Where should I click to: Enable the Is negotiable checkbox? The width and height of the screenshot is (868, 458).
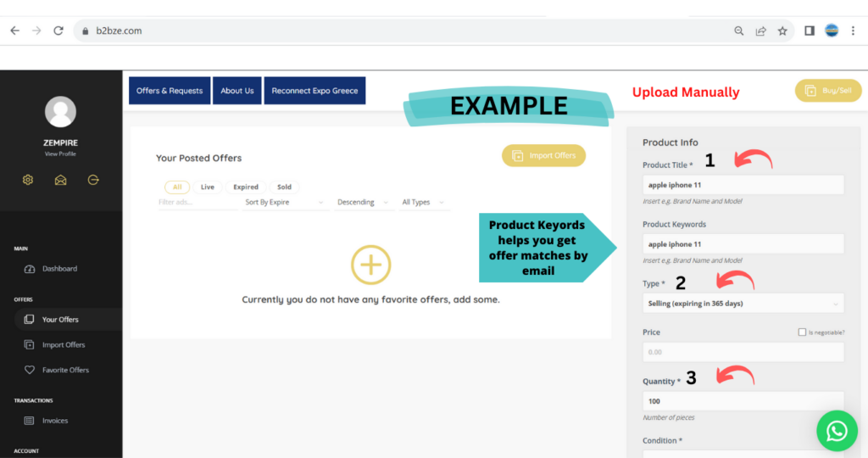click(x=802, y=332)
